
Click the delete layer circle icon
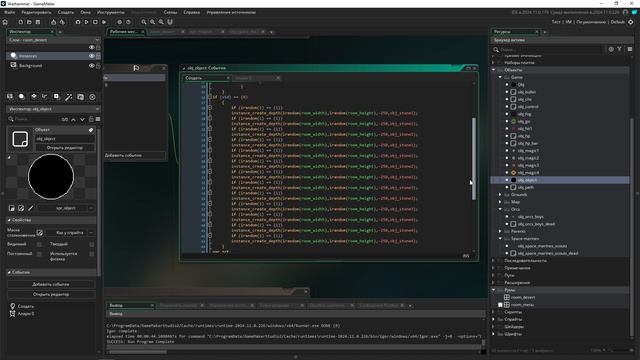click(92, 97)
